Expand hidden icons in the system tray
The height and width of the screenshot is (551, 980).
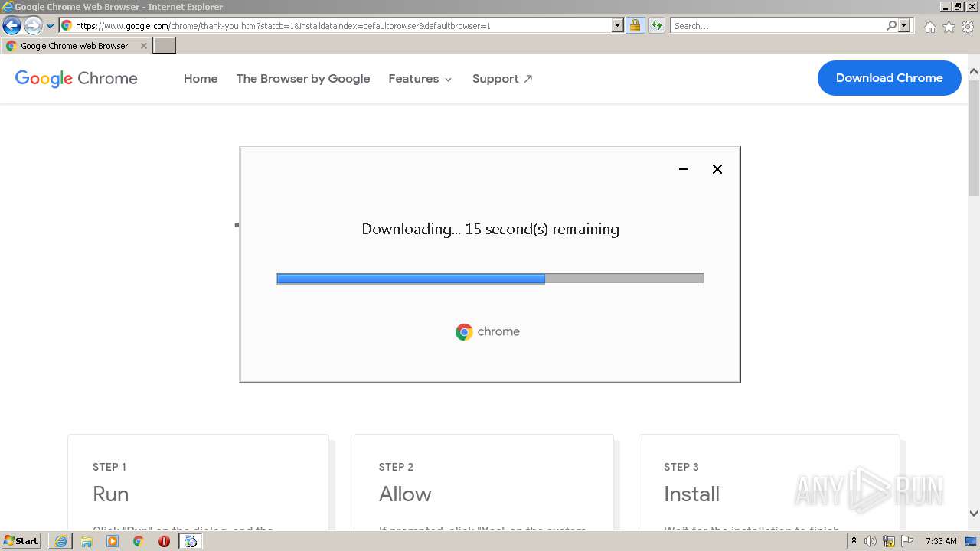tap(854, 541)
